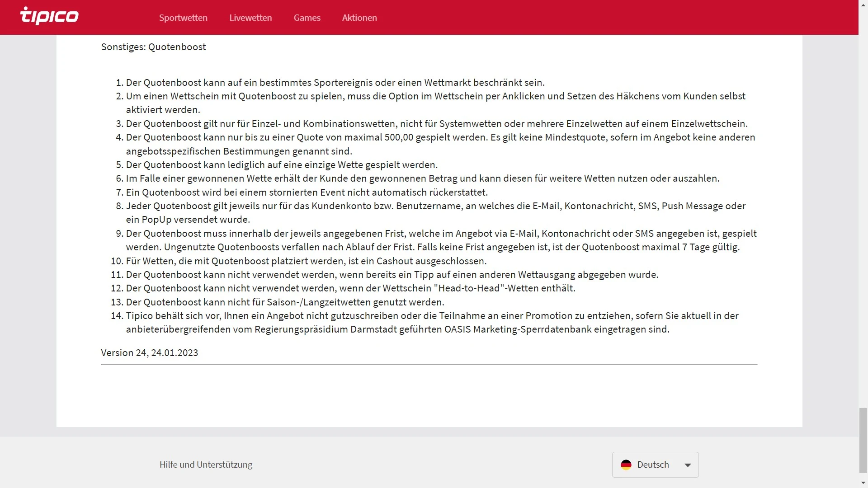Click rule 12 about Head-to-Head-Wetten
The image size is (868, 488).
pos(350,288)
